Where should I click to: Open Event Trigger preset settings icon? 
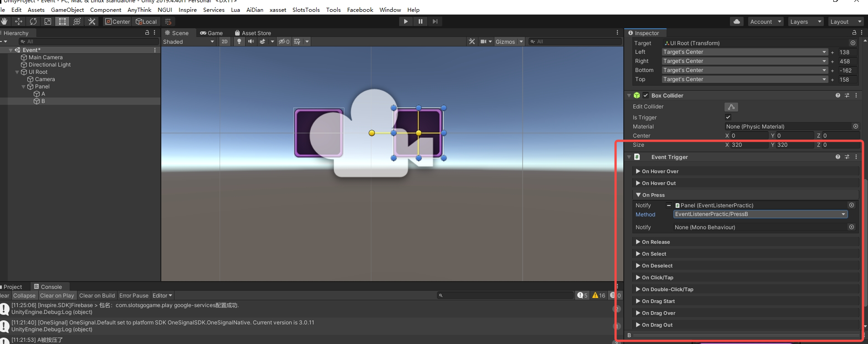point(847,157)
